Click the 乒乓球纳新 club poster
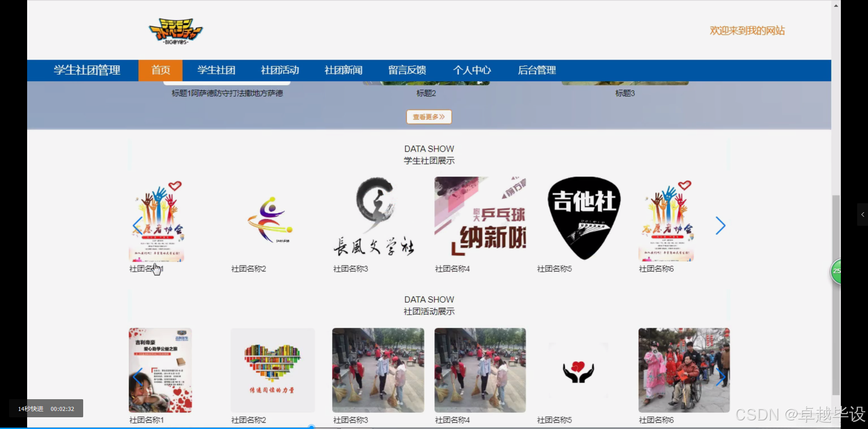The image size is (868, 429). [x=480, y=218]
